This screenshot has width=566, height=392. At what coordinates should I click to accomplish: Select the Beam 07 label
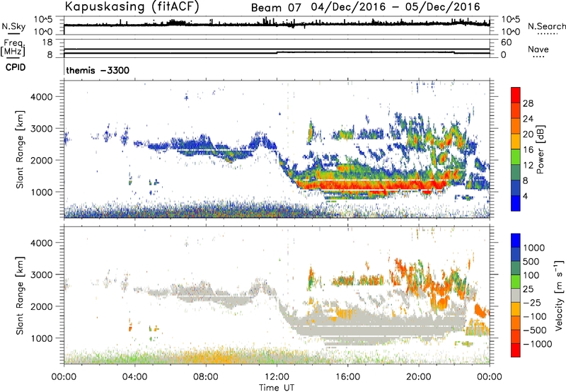pyautogui.click(x=276, y=8)
